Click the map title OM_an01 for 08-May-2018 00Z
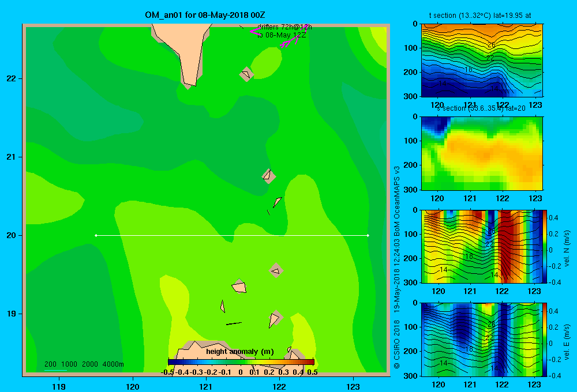The width and height of the screenshot is (577, 392). coord(205,15)
